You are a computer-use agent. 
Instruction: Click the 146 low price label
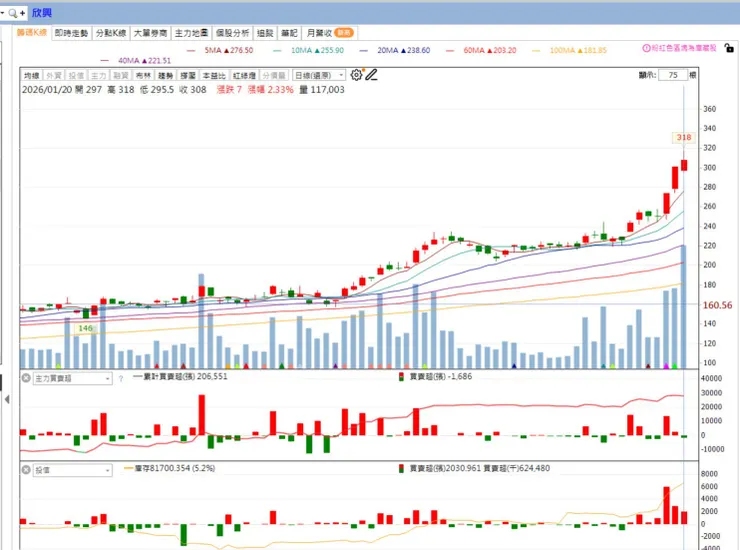85,328
